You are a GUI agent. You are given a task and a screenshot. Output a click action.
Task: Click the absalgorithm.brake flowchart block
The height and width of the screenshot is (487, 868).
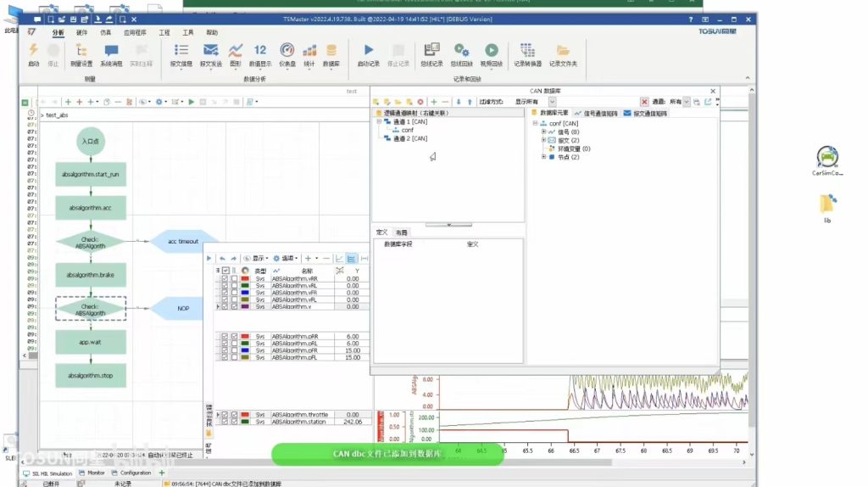point(91,275)
